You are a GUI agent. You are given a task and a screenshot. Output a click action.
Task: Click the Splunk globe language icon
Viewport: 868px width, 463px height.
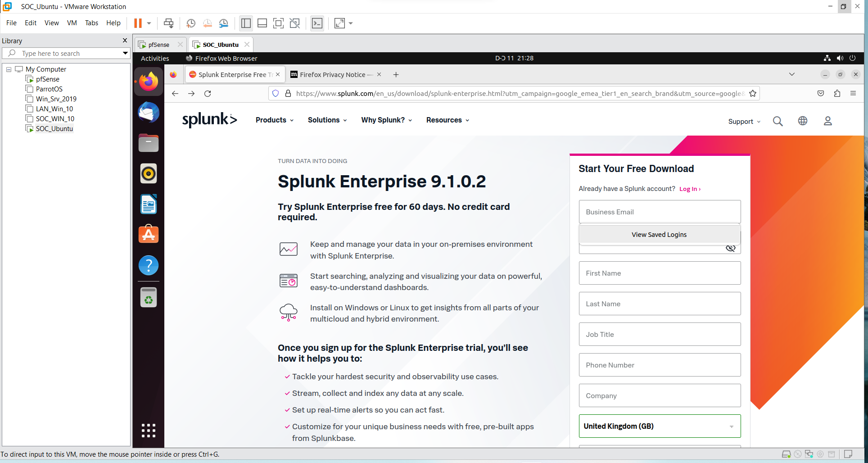pos(803,121)
